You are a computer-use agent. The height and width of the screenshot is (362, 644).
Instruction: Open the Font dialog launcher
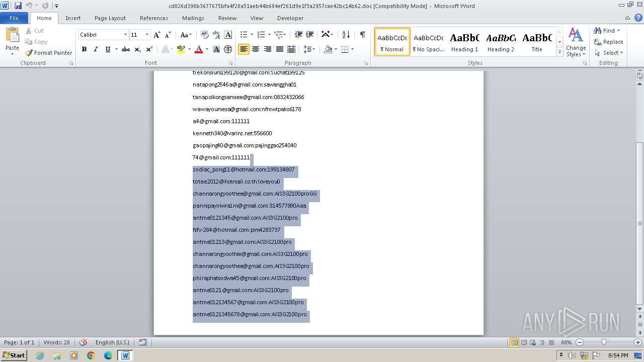231,63
